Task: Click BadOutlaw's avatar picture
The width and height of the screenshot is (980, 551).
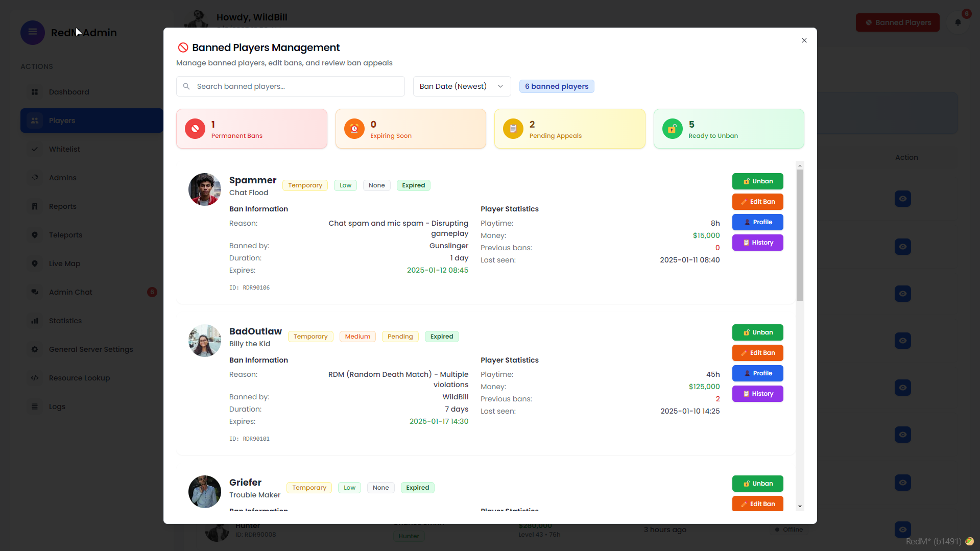Action: [x=204, y=341]
